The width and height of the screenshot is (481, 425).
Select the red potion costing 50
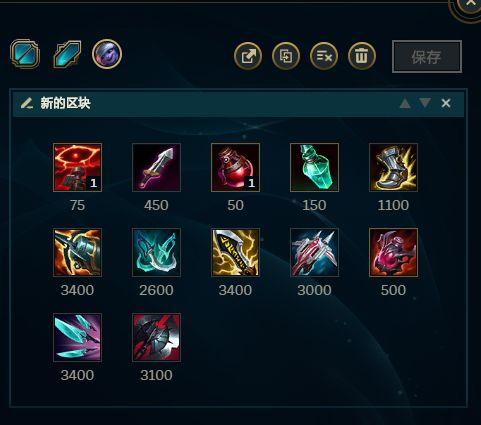[x=235, y=167]
